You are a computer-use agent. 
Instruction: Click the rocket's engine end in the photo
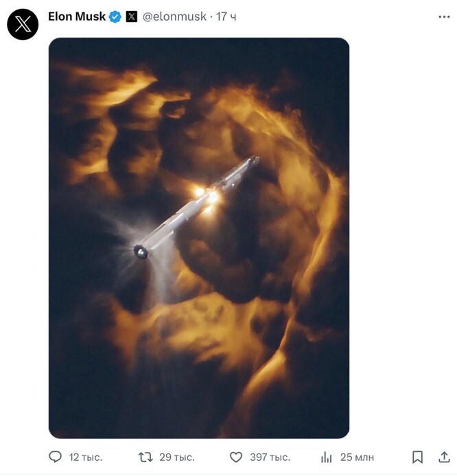[141, 252]
